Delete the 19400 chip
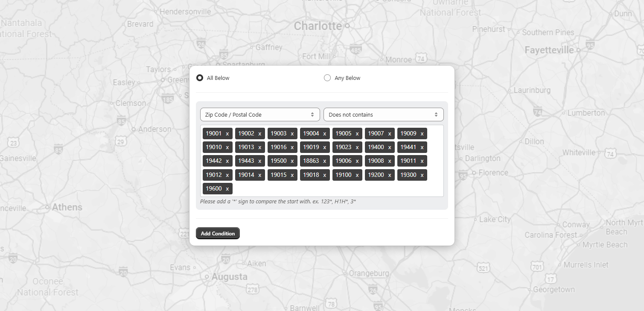The width and height of the screenshot is (644, 311). (x=389, y=147)
